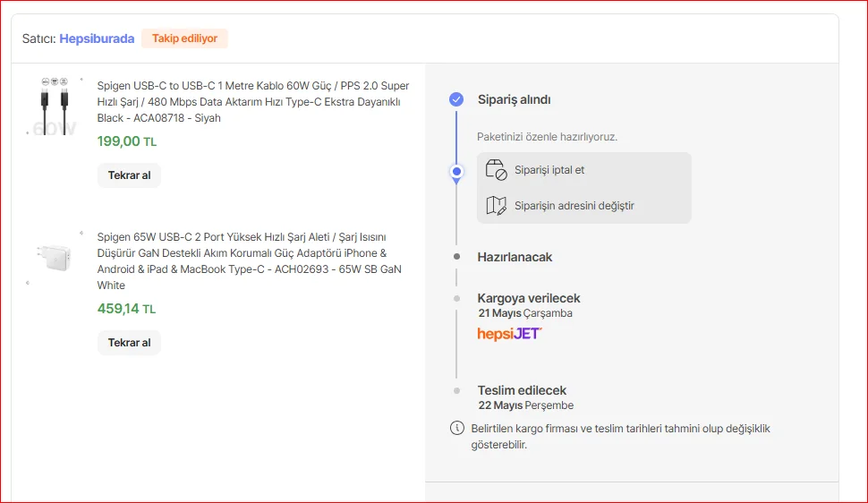Open the Hepsiburada seller link
Viewport: 868px width, 503px height.
(97, 38)
